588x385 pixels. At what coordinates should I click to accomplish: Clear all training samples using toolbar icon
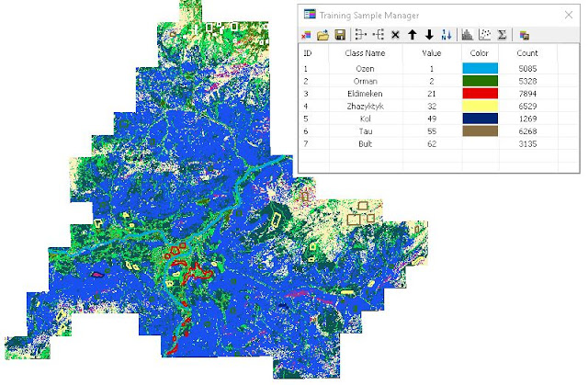(x=306, y=35)
